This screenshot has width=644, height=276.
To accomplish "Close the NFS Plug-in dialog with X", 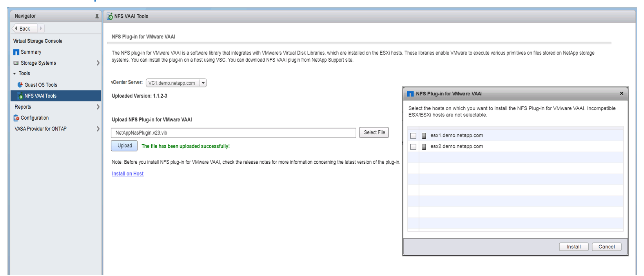I will [x=622, y=93].
